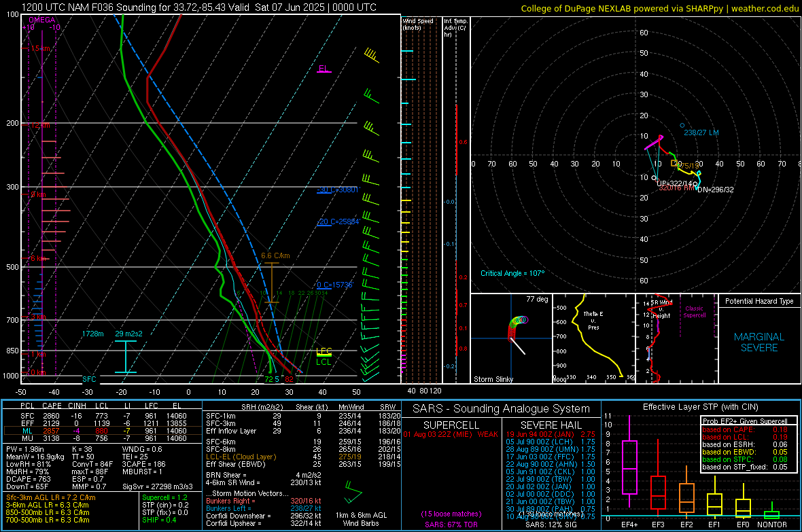Click red surface temperature value 82
The width and height of the screenshot is (802, 532).
click(289, 379)
